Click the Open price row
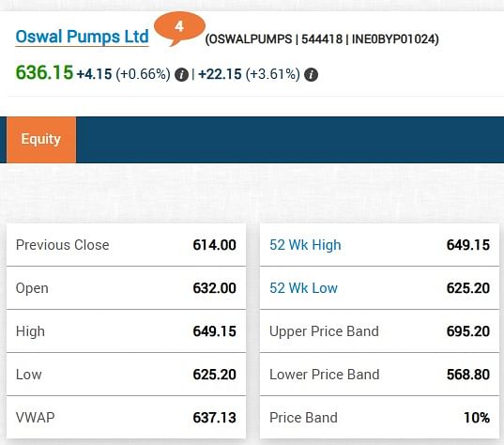 126,288
